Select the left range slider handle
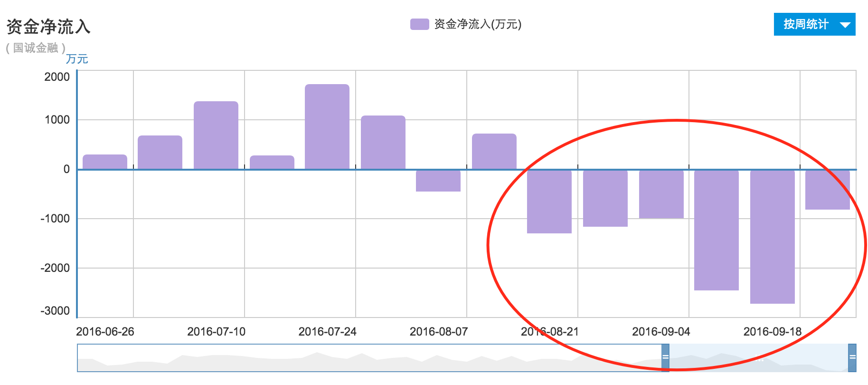The width and height of the screenshot is (868, 385). pos(665,357)
